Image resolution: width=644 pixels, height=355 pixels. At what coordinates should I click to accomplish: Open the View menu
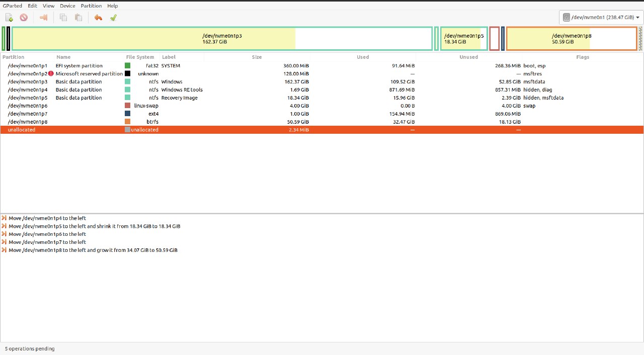[x=48, y=6]
